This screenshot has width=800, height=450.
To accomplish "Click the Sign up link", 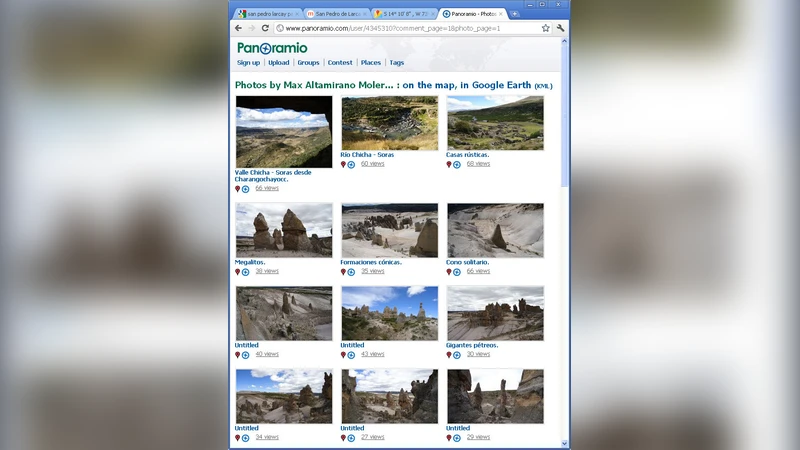I will [248, 63].
